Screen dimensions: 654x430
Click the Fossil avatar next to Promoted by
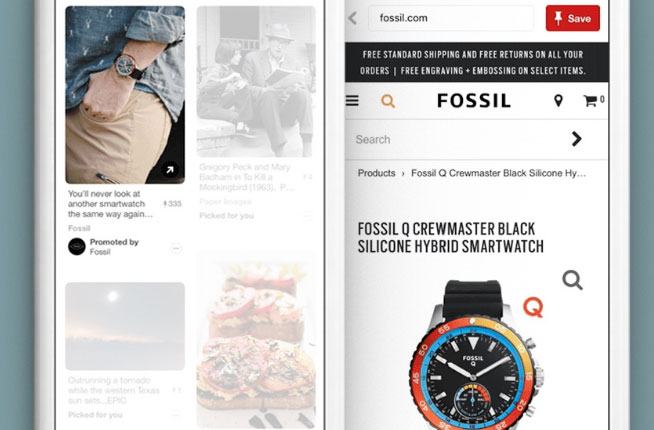click(77, 246)
